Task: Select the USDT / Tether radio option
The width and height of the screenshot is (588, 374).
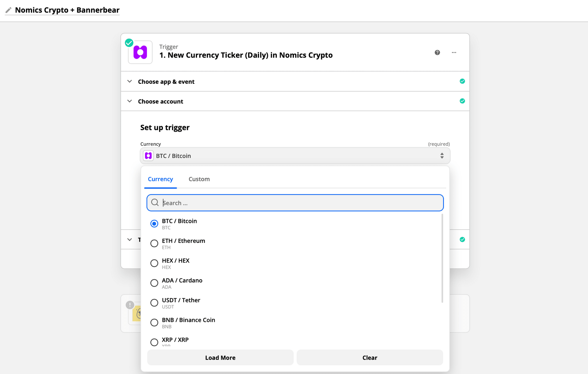Action: (x=154, y=303)
